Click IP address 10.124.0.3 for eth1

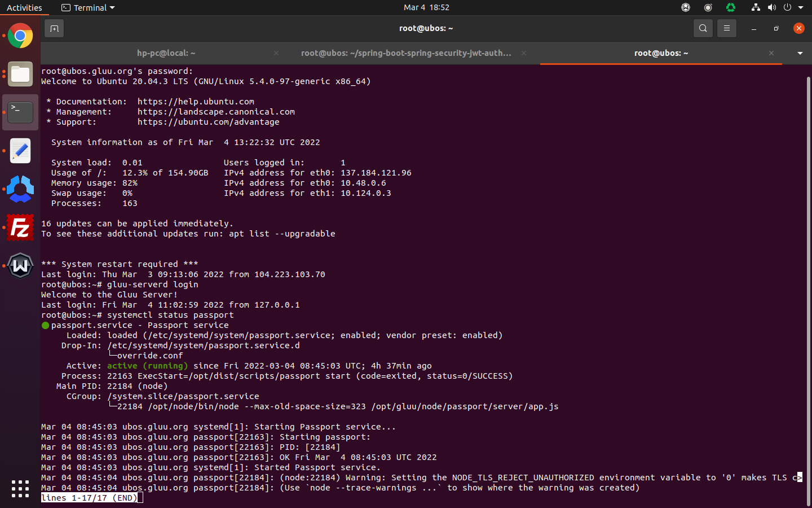(365, 193)
